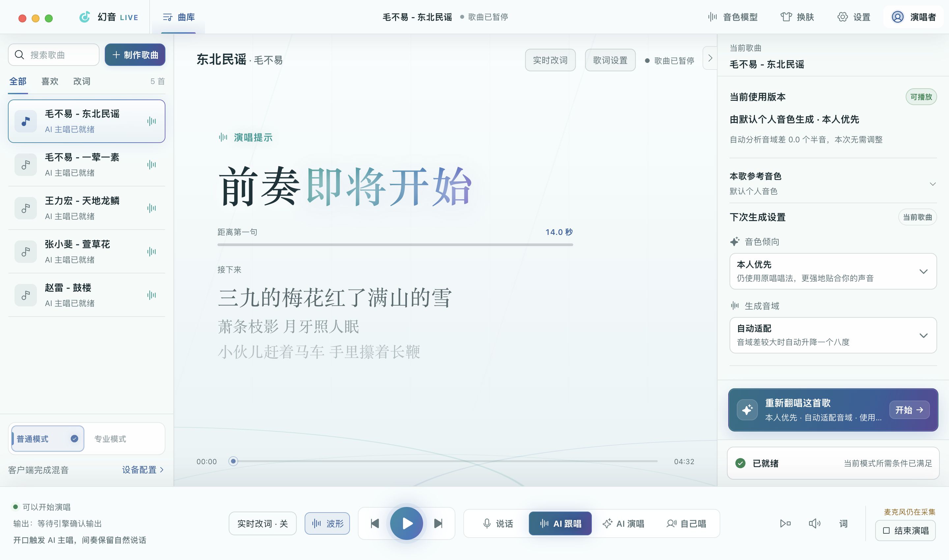Click waveform icon on 张小斐 - 萱草花 row
Screen dimensions: 949x560
pos(151,251)
